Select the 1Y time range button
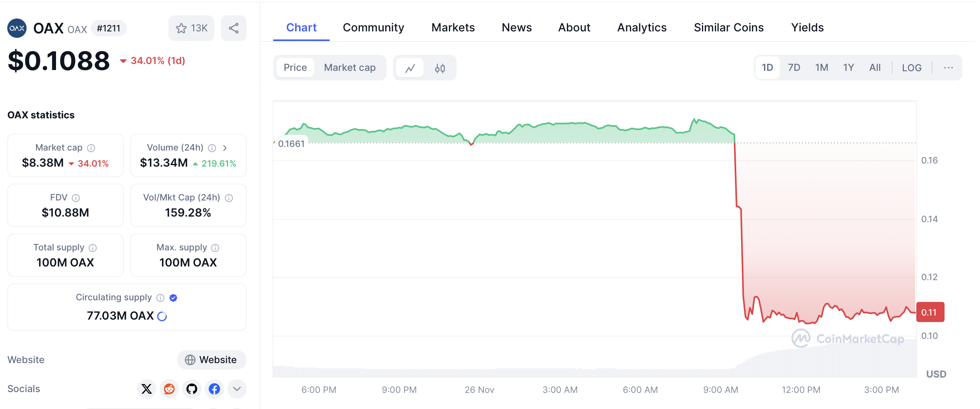 click(x=848, y=68)
